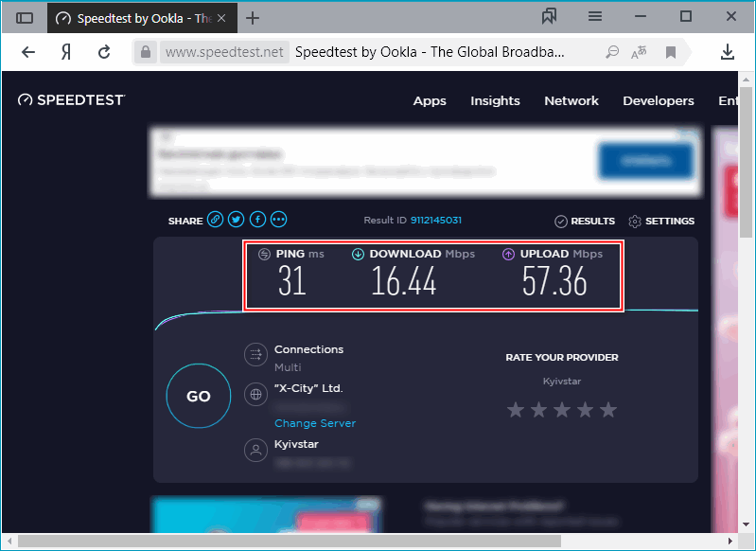This screenshot has width=756, height=551.
Task: Click the SPEEDTEST logo
Action: point(71,99)
